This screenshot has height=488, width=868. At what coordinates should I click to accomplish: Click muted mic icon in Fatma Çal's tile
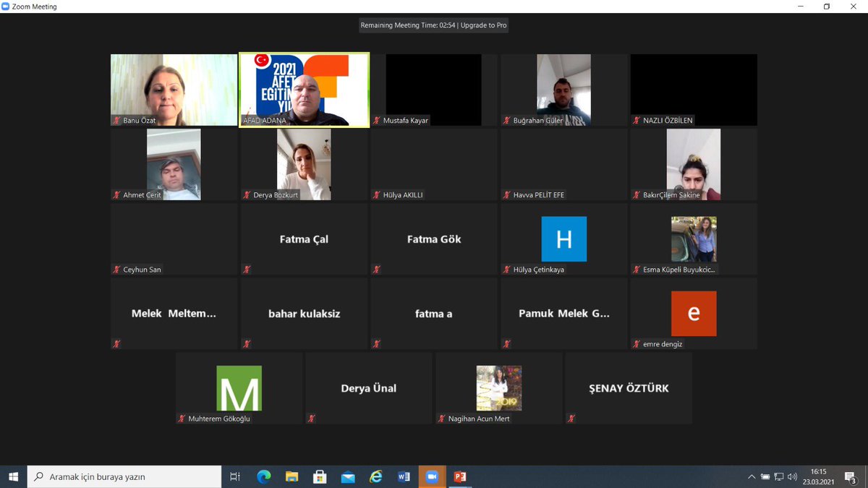point(247,270)
